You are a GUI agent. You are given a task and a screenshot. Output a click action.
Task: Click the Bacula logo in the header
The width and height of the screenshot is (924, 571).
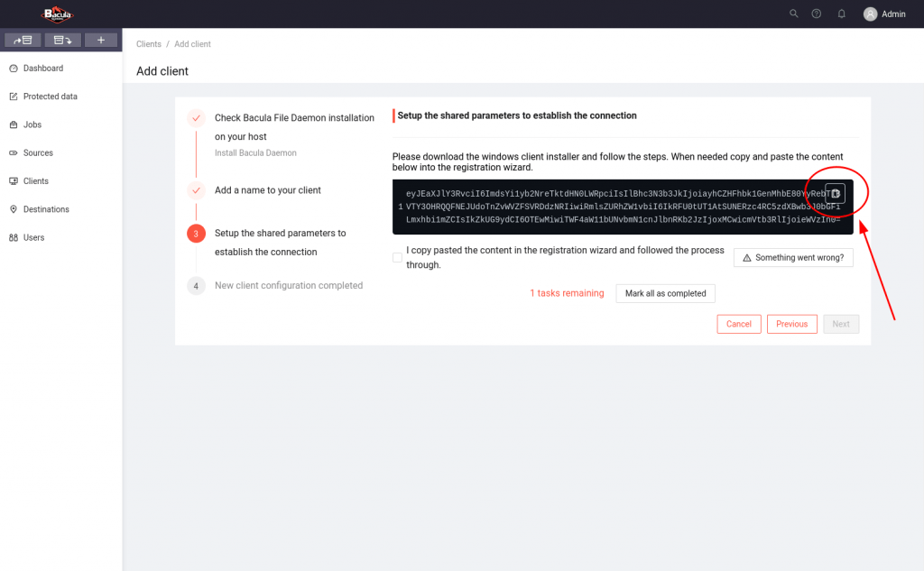pos(59,14)
